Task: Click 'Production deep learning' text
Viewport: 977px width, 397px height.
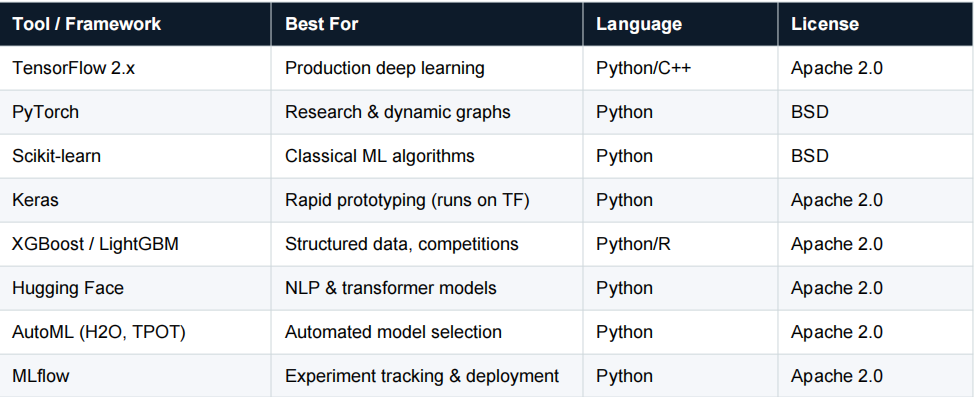Action: [384, 68]
